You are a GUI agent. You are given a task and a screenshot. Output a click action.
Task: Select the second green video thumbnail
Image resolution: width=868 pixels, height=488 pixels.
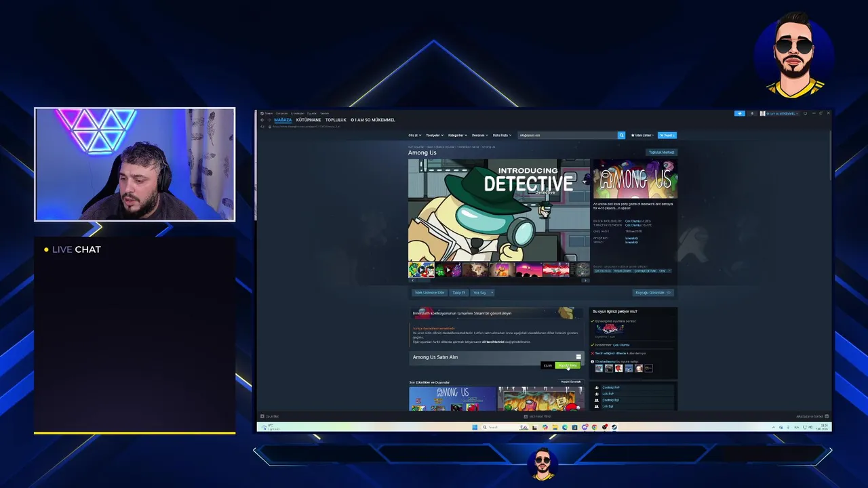pyautogui.click(x=448, y=270)
